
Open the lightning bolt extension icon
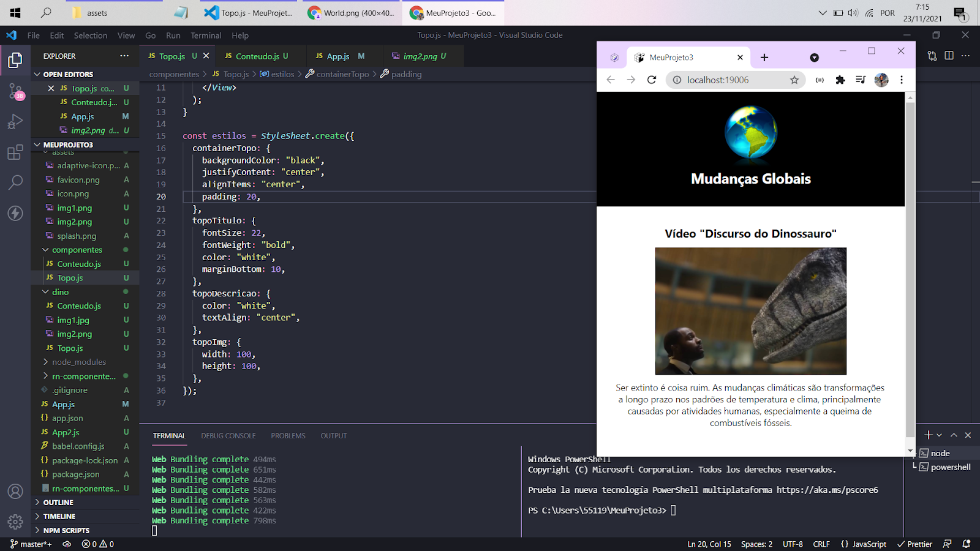click(x=15, y=213)
